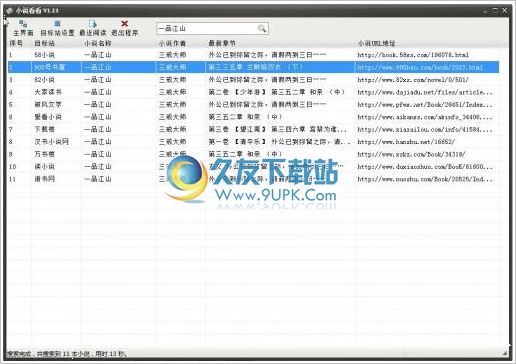Sort by the 目标站 column header
The height and width of the screenshot is (364, 516).
click(x=44, y=43)
